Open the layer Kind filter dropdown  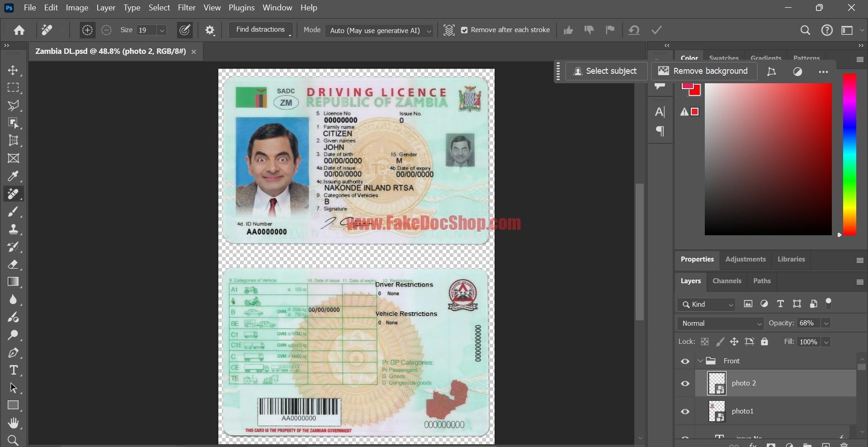706,304
